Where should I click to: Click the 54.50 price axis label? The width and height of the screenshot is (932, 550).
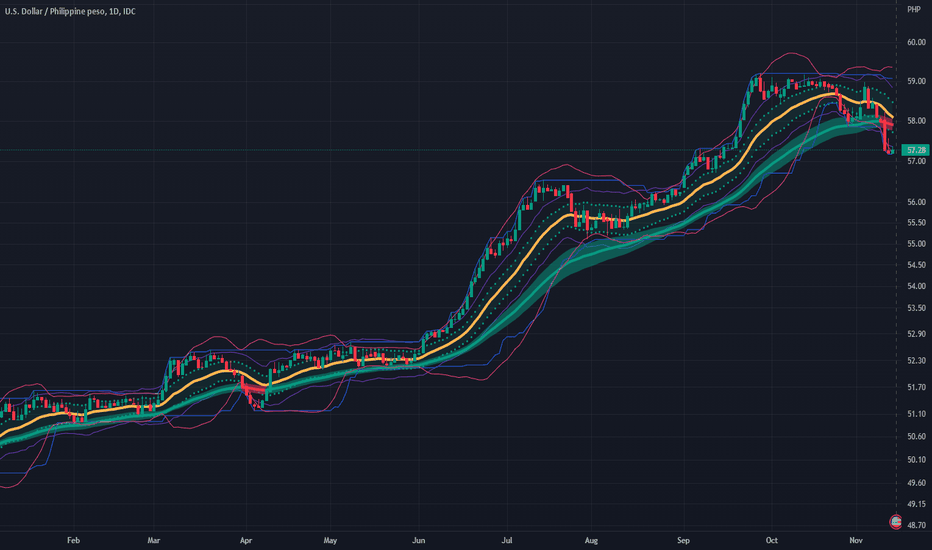click(916, 265)
